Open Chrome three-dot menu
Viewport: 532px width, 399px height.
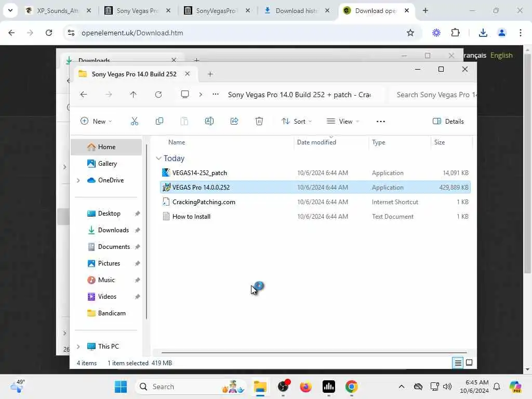tap(521, 33)
